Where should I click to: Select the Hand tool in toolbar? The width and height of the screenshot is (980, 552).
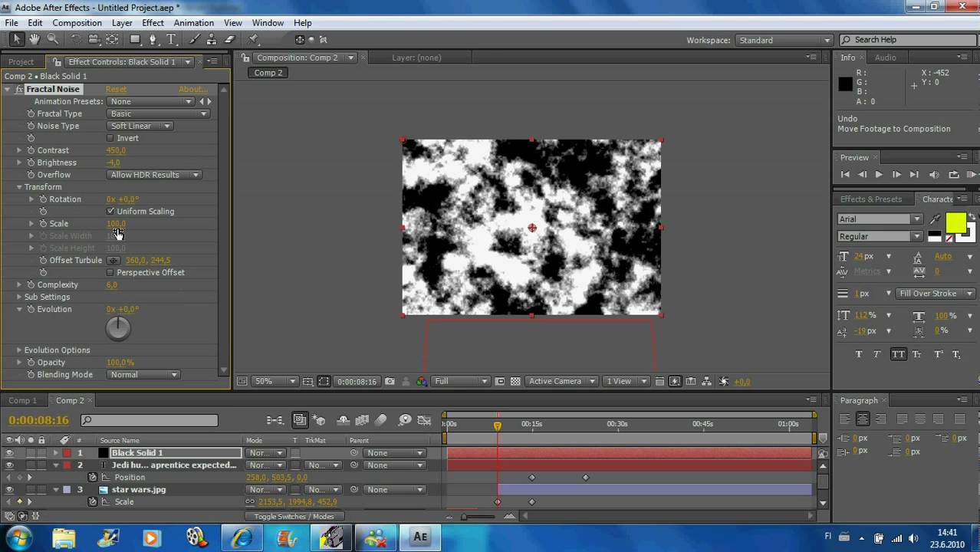point(35,39)
